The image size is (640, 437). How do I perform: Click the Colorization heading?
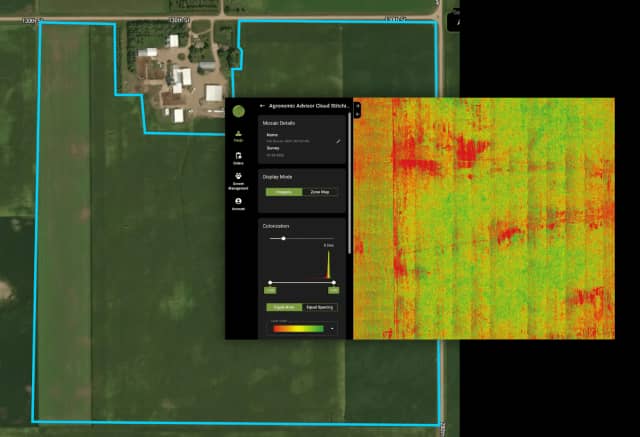276,226
